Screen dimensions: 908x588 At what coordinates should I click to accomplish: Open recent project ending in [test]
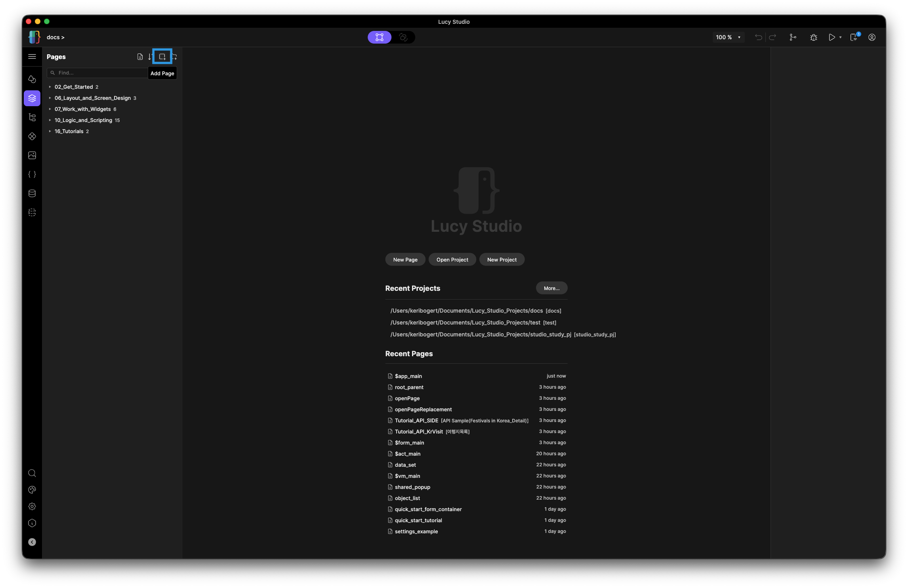473,323
